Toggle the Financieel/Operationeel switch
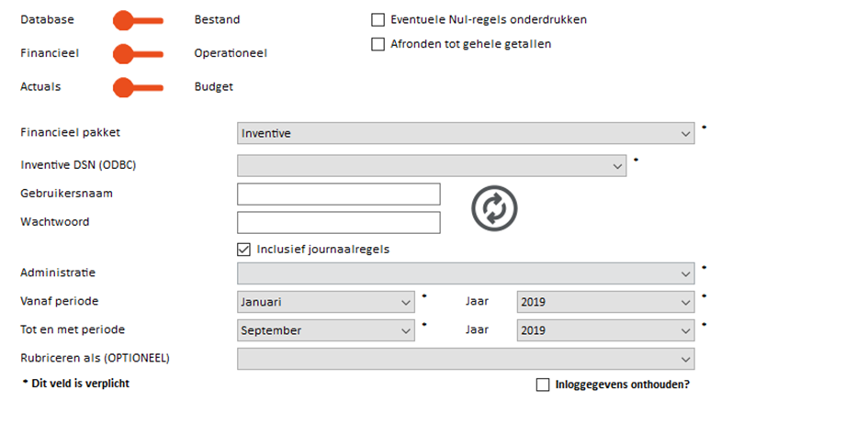Viewport: 868px width, 434px height. [x=138, y=54]
